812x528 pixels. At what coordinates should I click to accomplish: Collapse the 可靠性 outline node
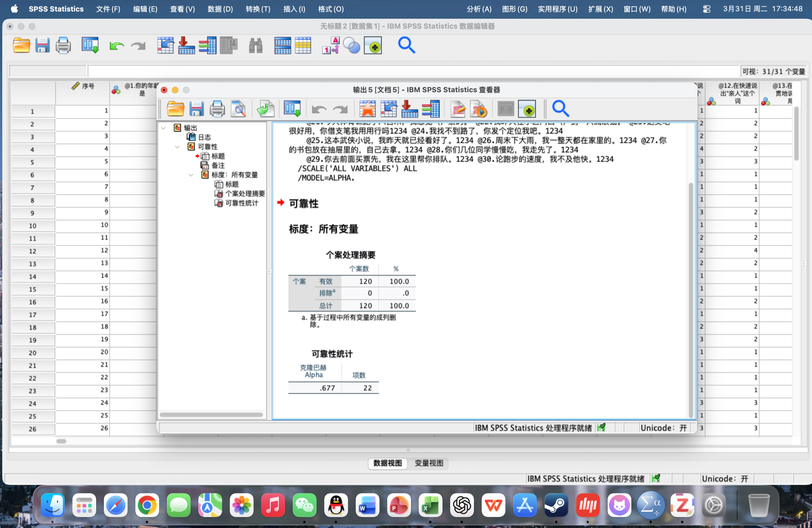pyautogui.click(x=177, y=147)
